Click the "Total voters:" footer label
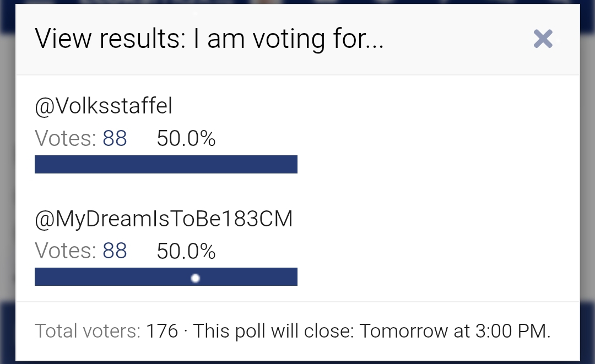The width and height of the screenshot is (595, 364). pyautogui.click(x=88, y=332)
